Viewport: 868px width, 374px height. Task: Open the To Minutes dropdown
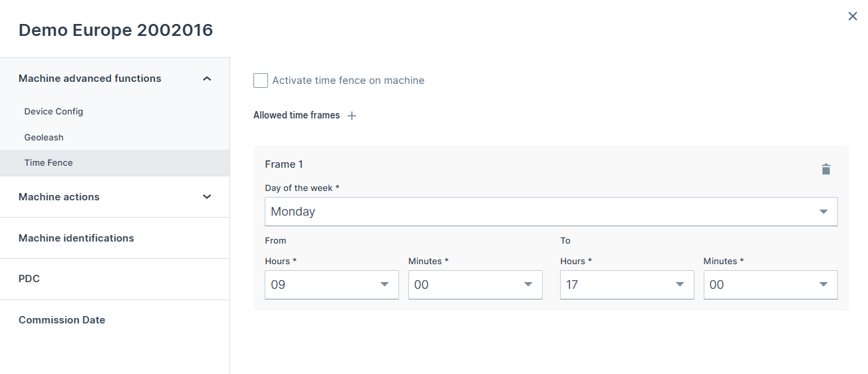[770, 285]
